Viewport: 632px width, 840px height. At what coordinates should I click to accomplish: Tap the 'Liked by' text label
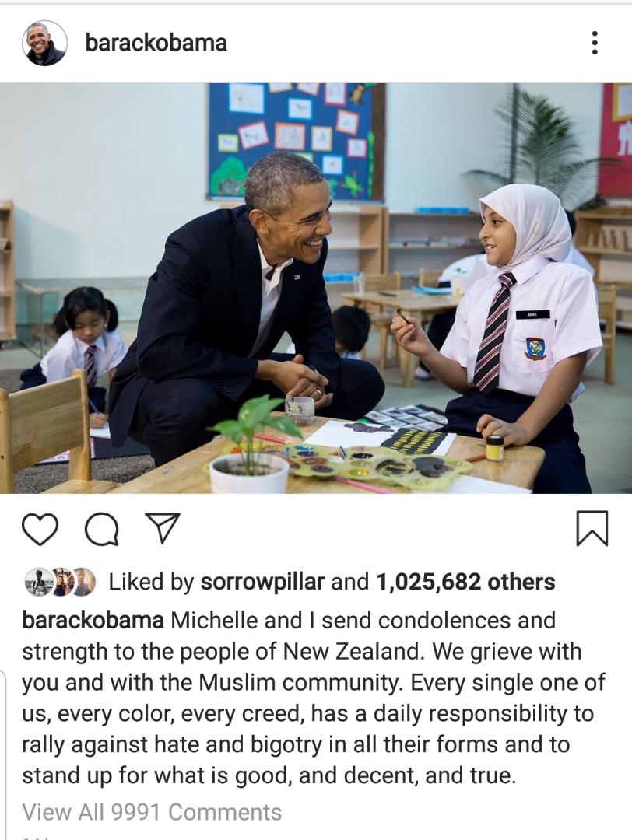151,582
